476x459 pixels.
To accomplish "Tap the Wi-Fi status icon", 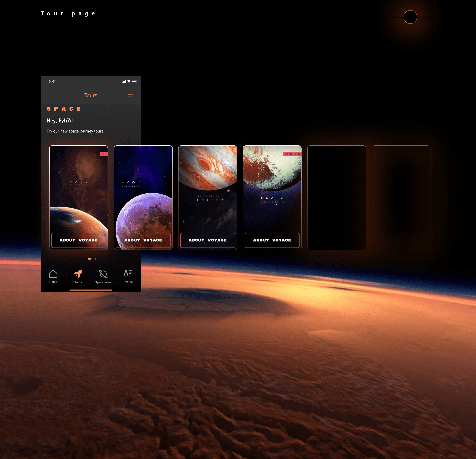I will pyautogui.click(x=129, y=82).
